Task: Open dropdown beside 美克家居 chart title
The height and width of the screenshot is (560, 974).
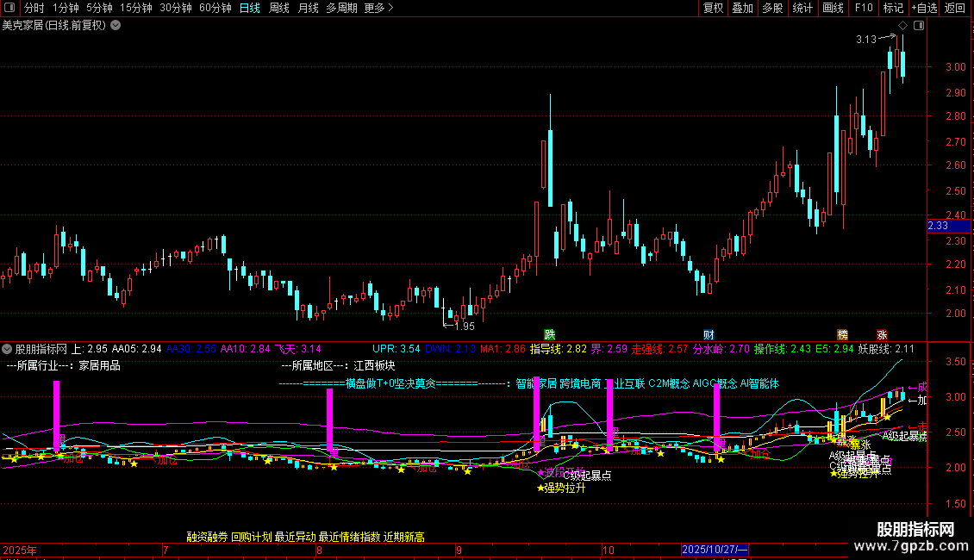Action: (x=116, y=26)
